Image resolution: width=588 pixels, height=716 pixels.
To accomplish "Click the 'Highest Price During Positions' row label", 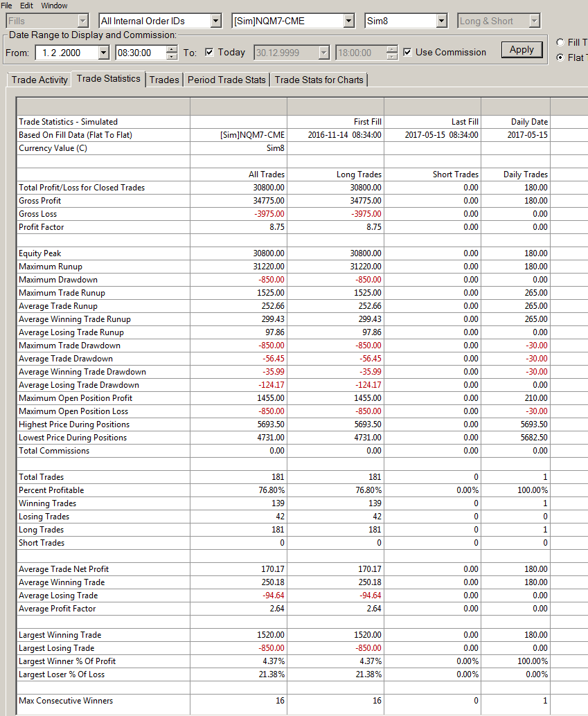I will 74,424.
